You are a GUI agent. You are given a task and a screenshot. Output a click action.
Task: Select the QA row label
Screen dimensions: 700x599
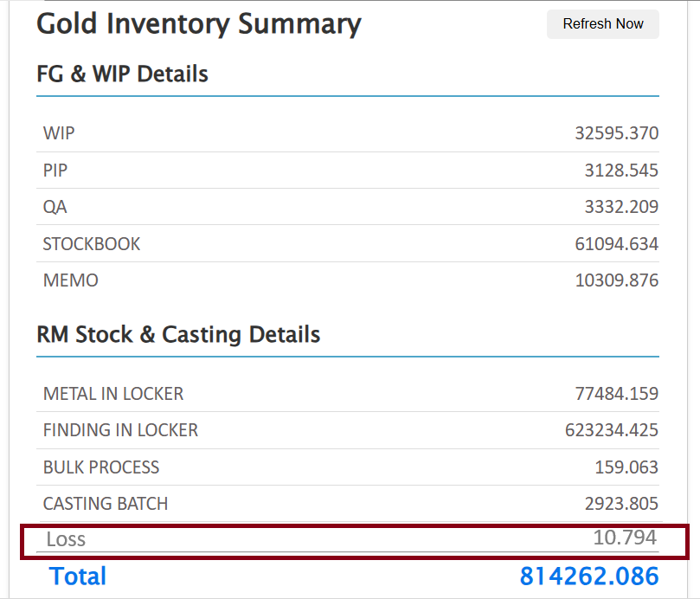[55, 207]
